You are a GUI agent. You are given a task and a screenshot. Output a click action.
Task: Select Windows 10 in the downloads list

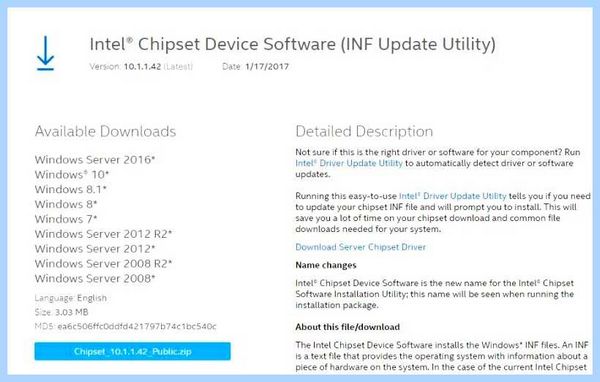[72, 175]
